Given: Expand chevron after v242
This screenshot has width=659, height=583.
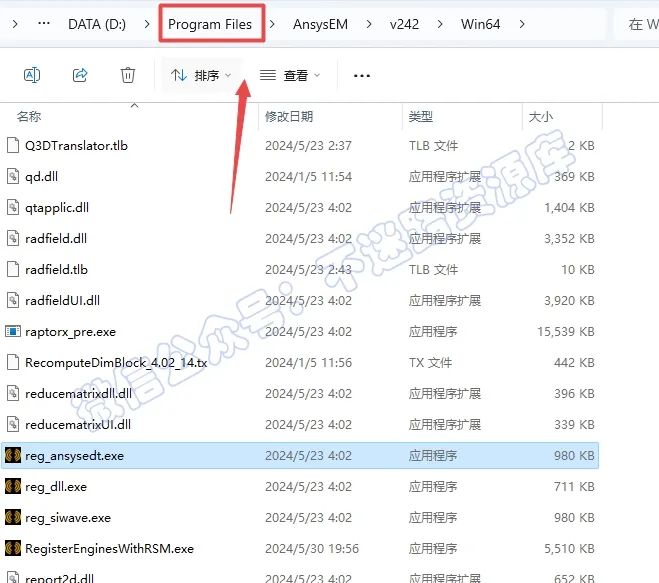Looking at the screenshot, I should [x=440, y=24].
